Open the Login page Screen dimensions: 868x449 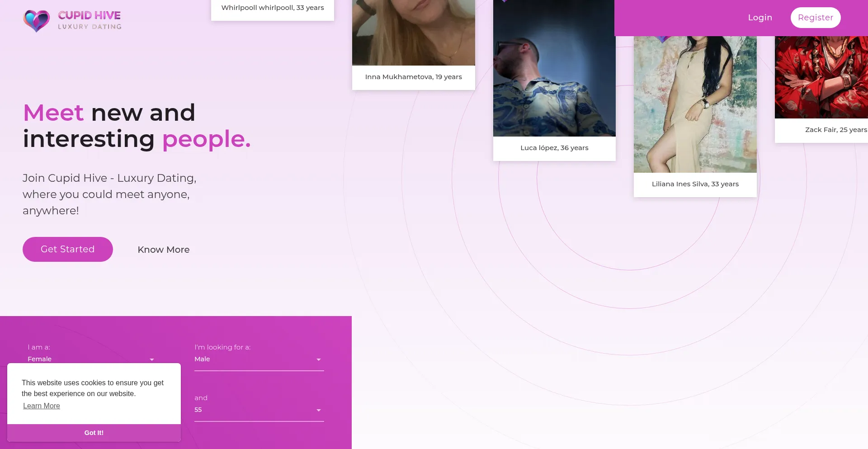(760, 18)
